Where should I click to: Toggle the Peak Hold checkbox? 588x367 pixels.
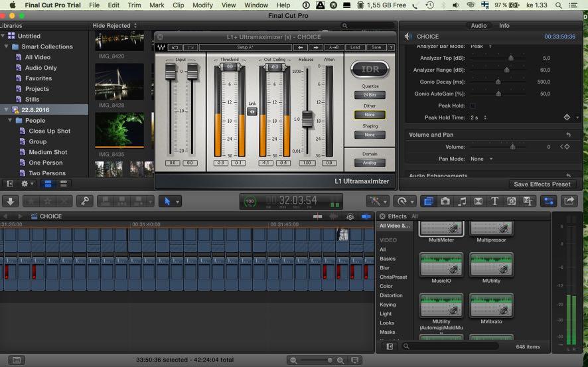(x=473, y=106)
